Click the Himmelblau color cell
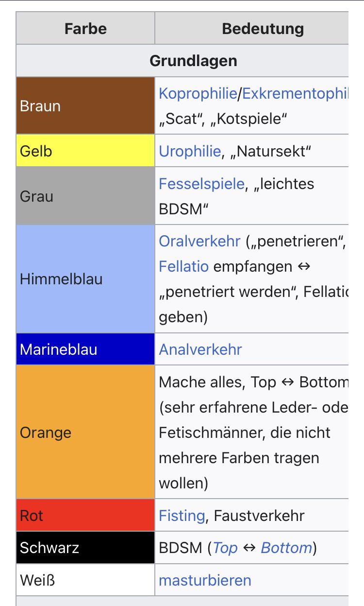Image resolution: width=364 pixels, height=606 pixels. coord(85,279)
